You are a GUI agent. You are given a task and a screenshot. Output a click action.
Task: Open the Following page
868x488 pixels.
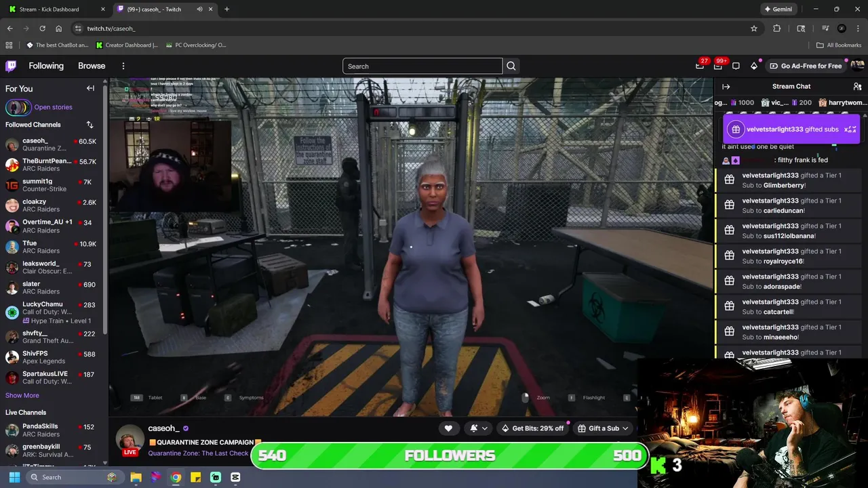46,66
